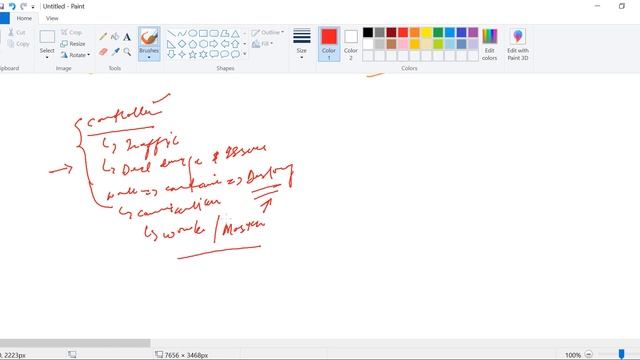Expand the Shapes gallery with bottom arrow

coord(244,54)
